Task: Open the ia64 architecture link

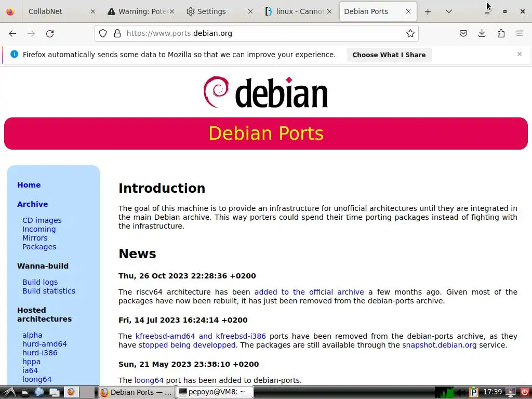Action: pyautogui.click(x=30, y=370)
